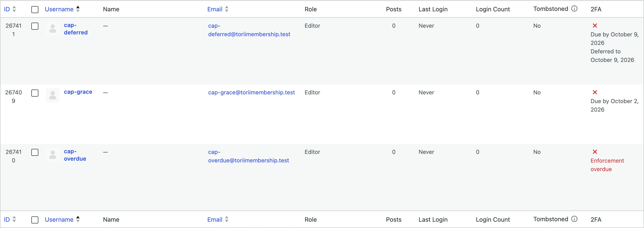
Task: Click the Login Count column header
Action: tap(493, 9)
